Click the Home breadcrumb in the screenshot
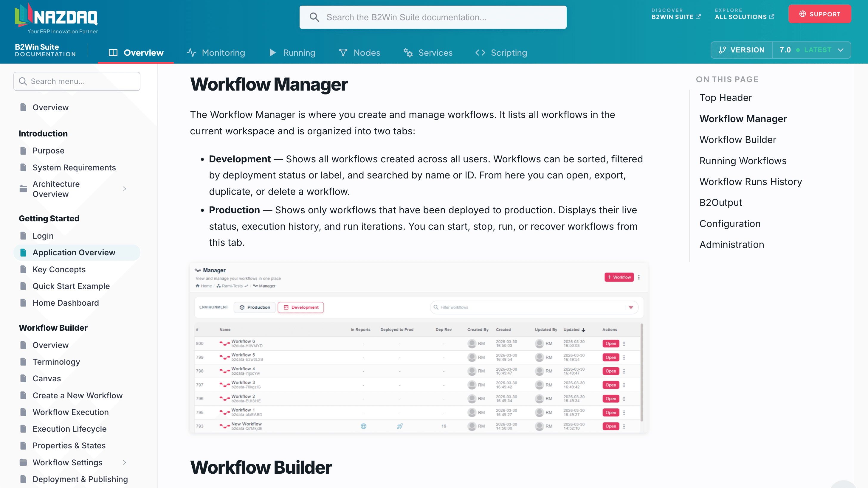Image resolution: width=868 pixels, height=488 pixels. pyautogui.click(x=204, y=286)
